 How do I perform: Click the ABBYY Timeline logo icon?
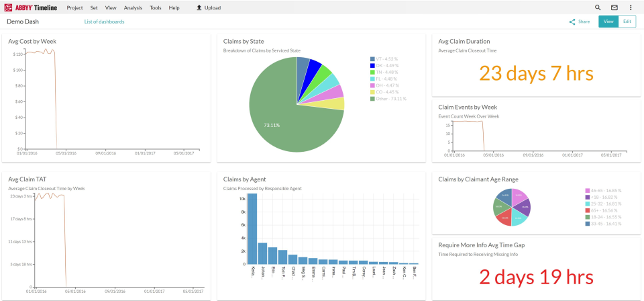pos(9,7)
